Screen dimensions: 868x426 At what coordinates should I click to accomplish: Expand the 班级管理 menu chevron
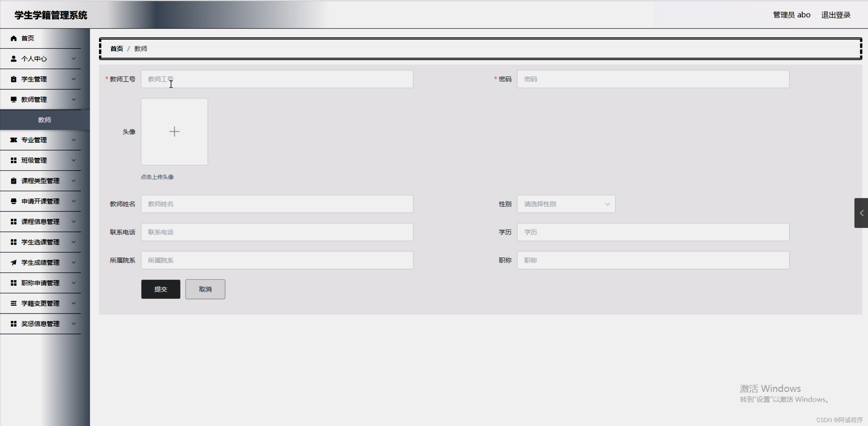tap(74, 160)
